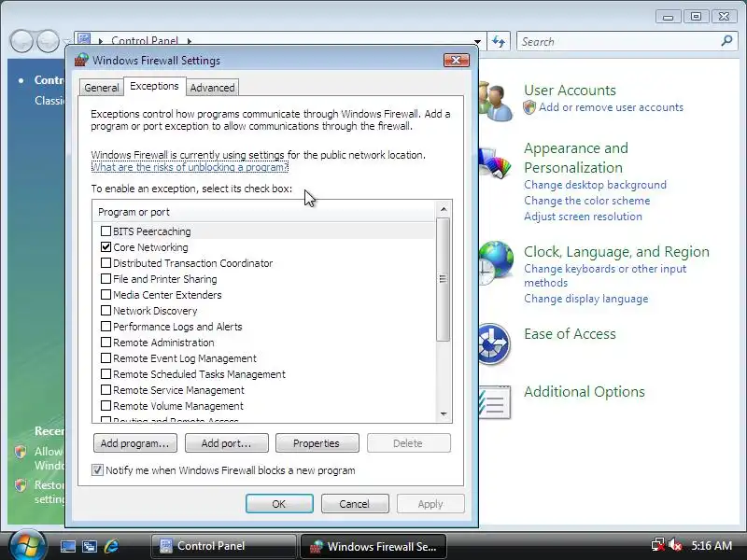Click the scroll down arrow in exceptions list
Image resolution: width=747 pixels, height=560 pixels.
coord(444,414)
